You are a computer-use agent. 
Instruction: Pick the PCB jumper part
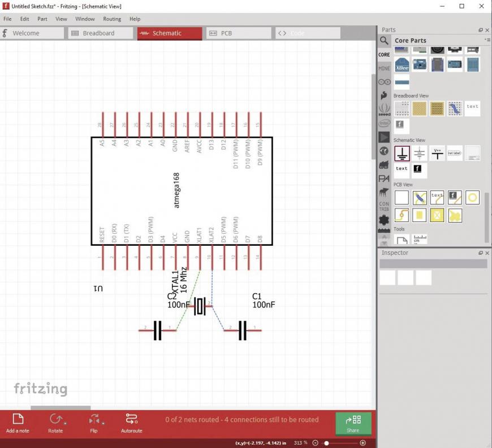(420, 198)
